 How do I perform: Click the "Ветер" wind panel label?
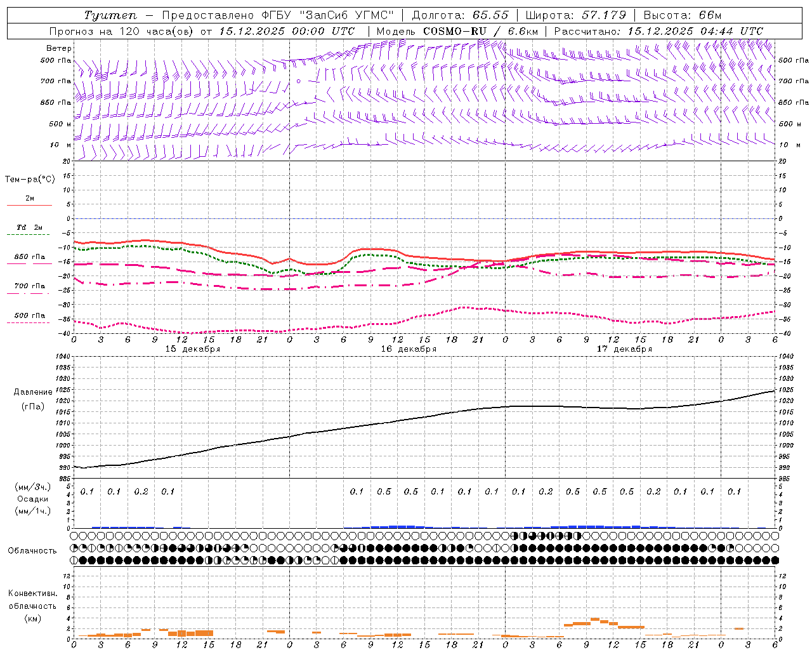[59, 48]
